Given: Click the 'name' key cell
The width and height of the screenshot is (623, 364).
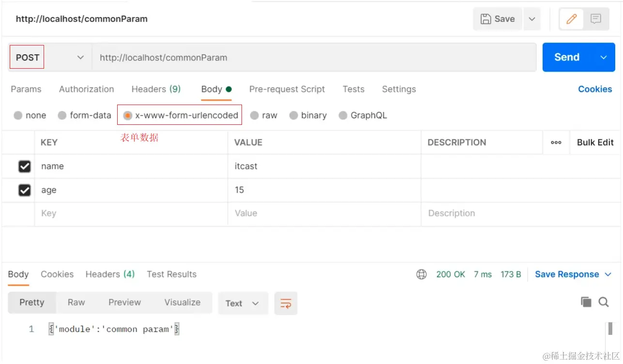Looking at the screenshot, I should point(131,167).
